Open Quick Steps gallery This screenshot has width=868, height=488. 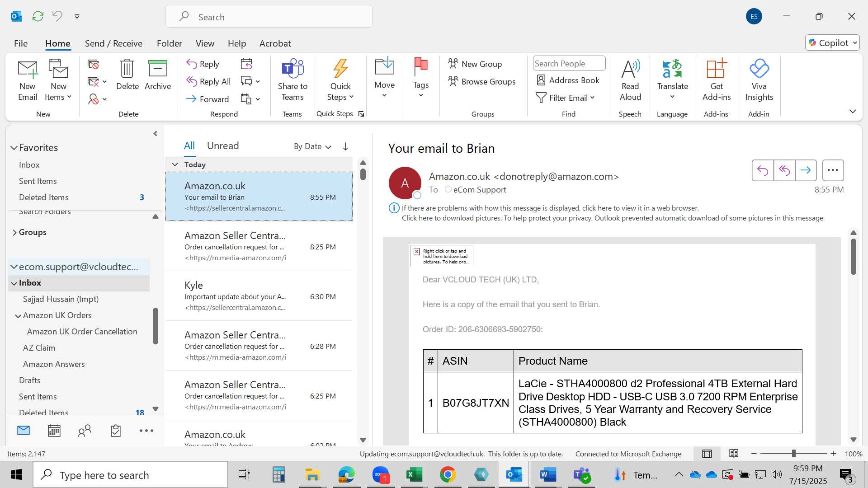(340, 80)
